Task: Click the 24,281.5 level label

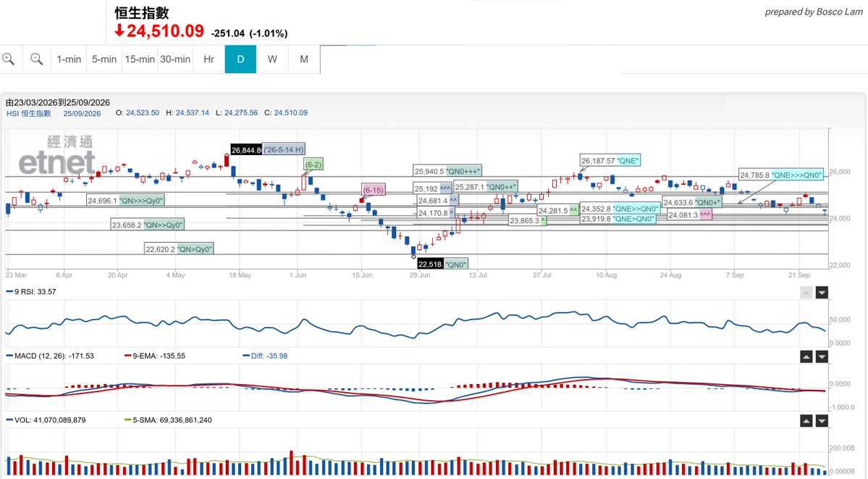Action: pos(558,211)
